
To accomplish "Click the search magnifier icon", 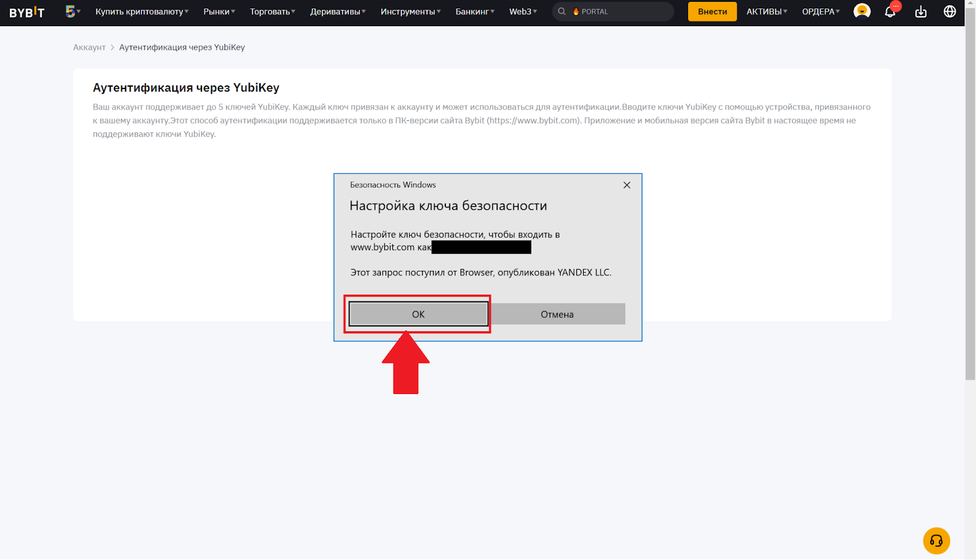I will (x=562, y=12).
